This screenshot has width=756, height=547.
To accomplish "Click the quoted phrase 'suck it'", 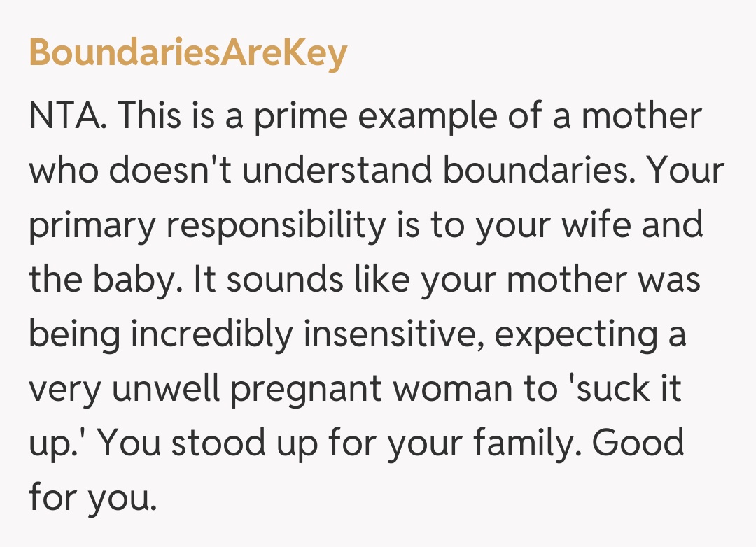I will (x=628, y=390).
